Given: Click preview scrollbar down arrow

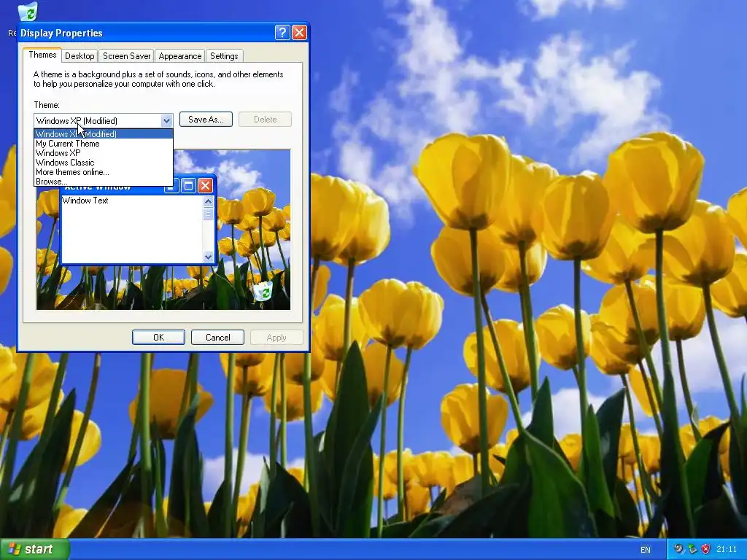Looking at the screenshot, I should click(x=208, y=257).
